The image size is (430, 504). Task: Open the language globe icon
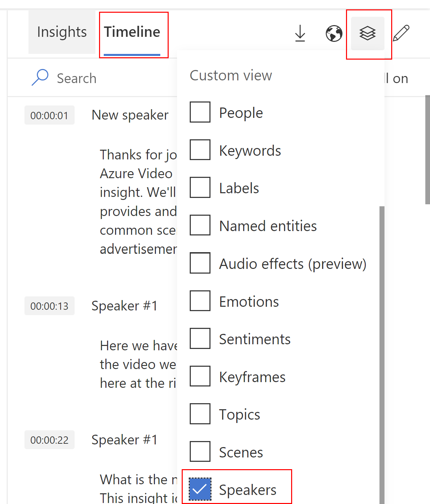click(x=334, y=33)
